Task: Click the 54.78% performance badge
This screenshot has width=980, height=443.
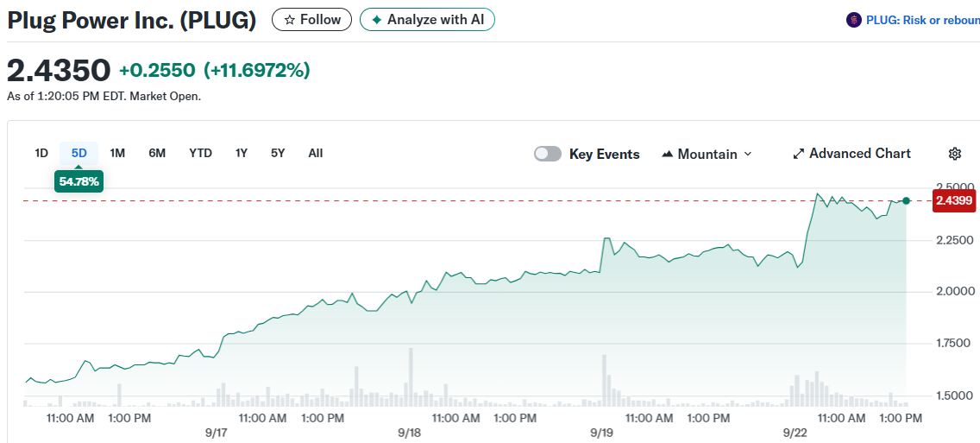Action: [79, 181]
